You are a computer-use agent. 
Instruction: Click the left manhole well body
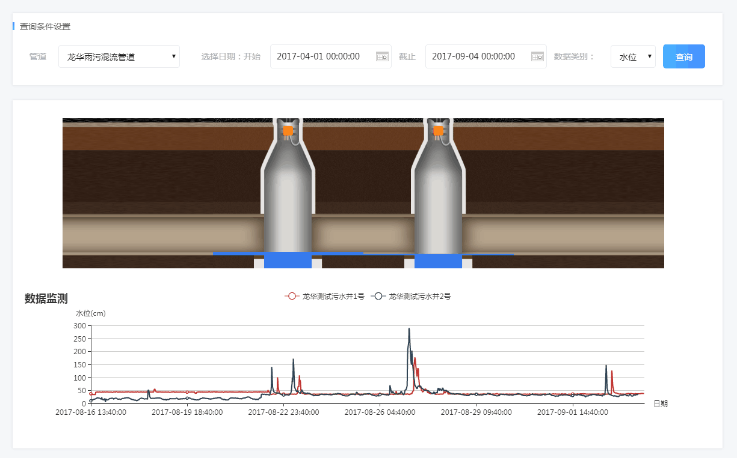pos(288,193)
